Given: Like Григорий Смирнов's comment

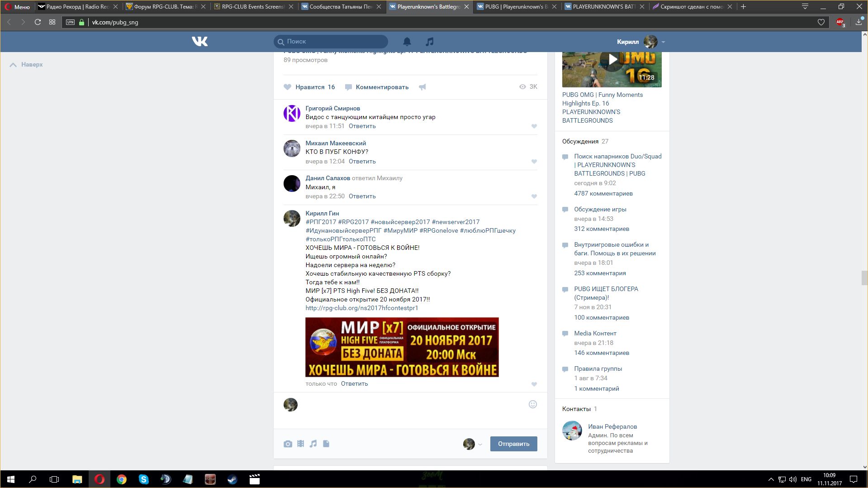Looking at the screenshot, I should click(x=534, y=126).
